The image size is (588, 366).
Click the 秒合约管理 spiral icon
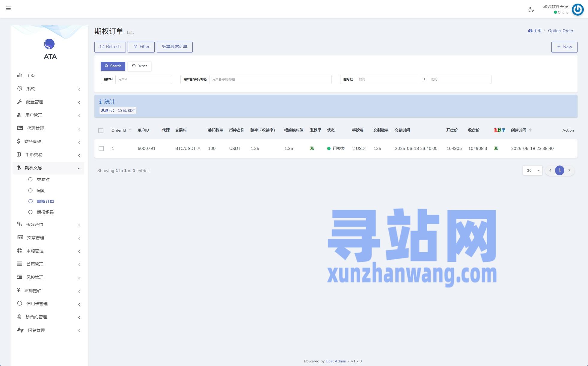tap(19, 317)
